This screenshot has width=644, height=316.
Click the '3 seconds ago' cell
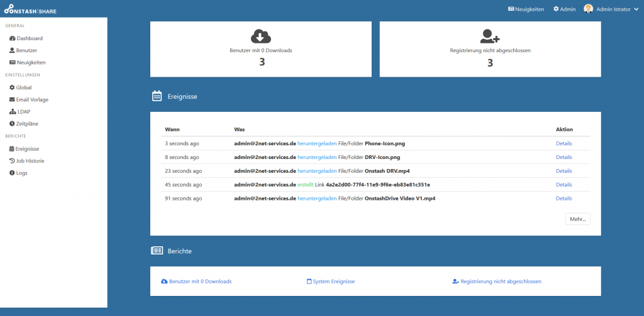(182, 144)
